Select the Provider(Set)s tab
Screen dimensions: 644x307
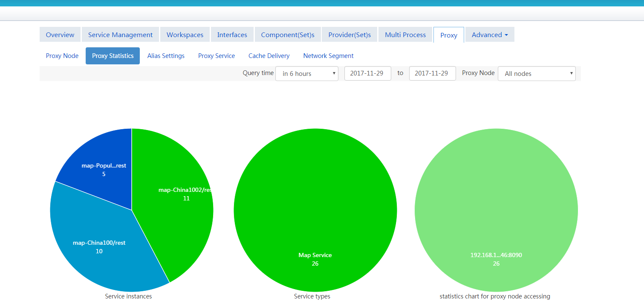[x=349, y=35]
